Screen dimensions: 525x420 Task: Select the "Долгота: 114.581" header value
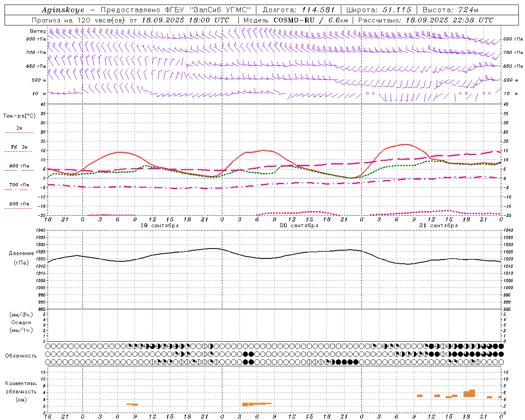pos(299,10)
